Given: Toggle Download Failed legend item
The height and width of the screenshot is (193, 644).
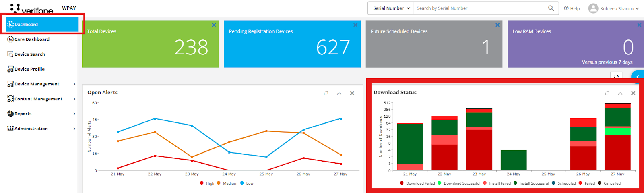Looking at the screenshot, I should coord(417,183).
